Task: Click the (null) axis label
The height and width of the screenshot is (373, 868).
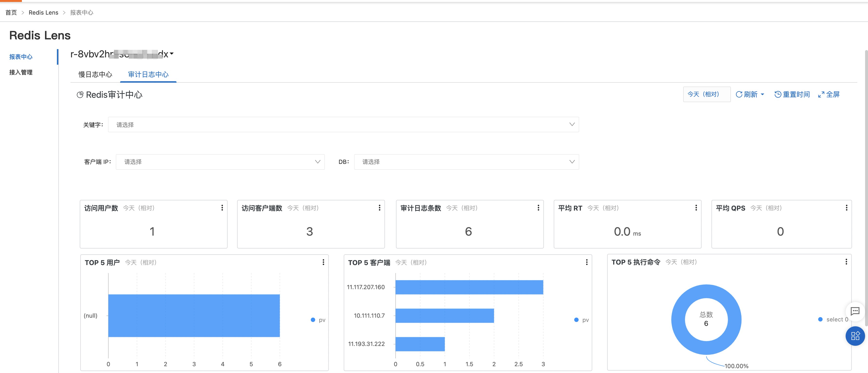Action: point(90,316)
